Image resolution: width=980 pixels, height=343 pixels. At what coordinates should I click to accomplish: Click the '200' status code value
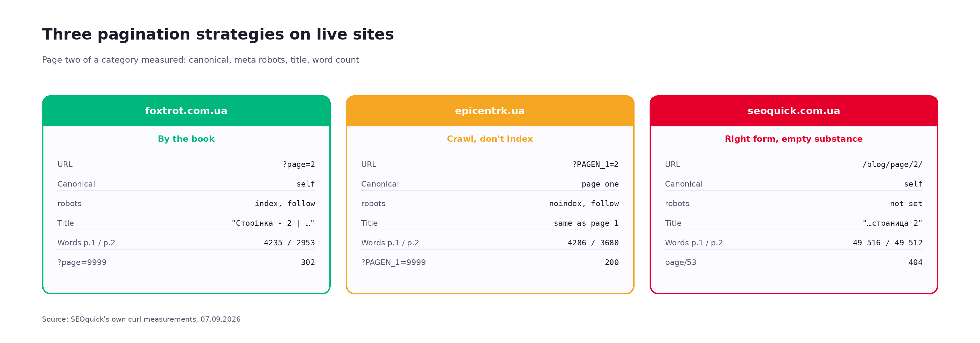click(x=612, y=262)
